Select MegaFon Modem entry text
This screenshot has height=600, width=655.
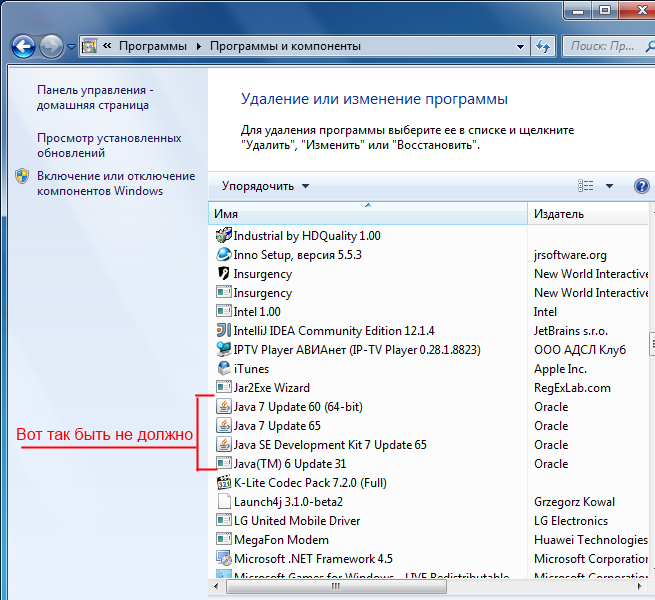(281, 540)
